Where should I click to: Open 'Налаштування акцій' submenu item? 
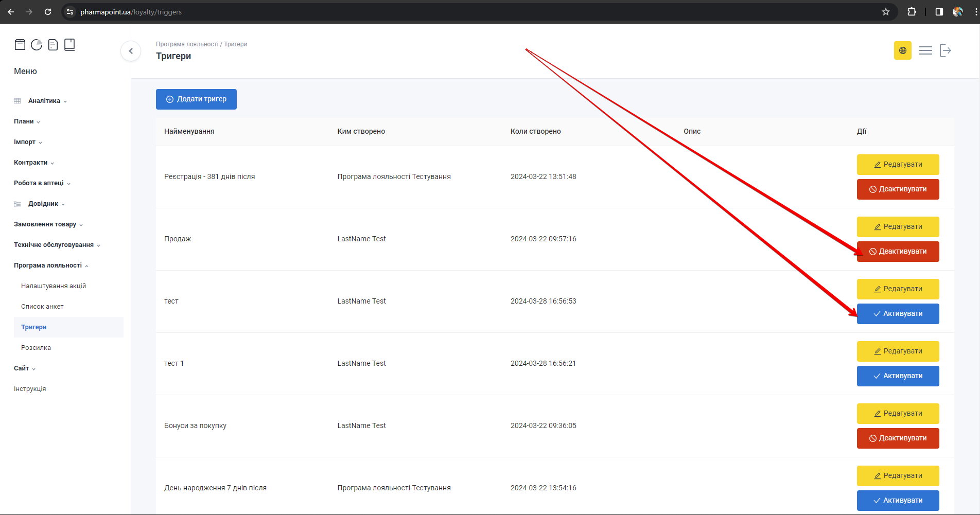point(54,286)
